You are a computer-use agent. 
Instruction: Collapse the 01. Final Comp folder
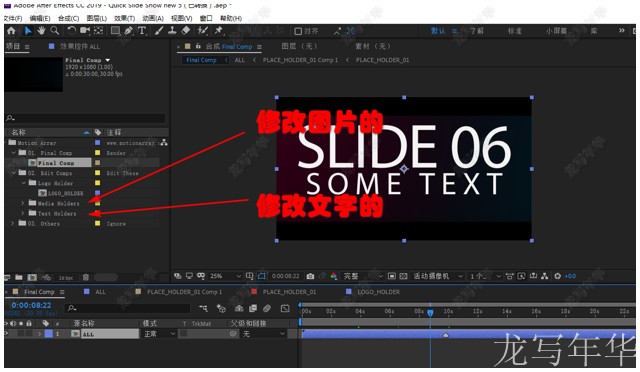[14, 153]
